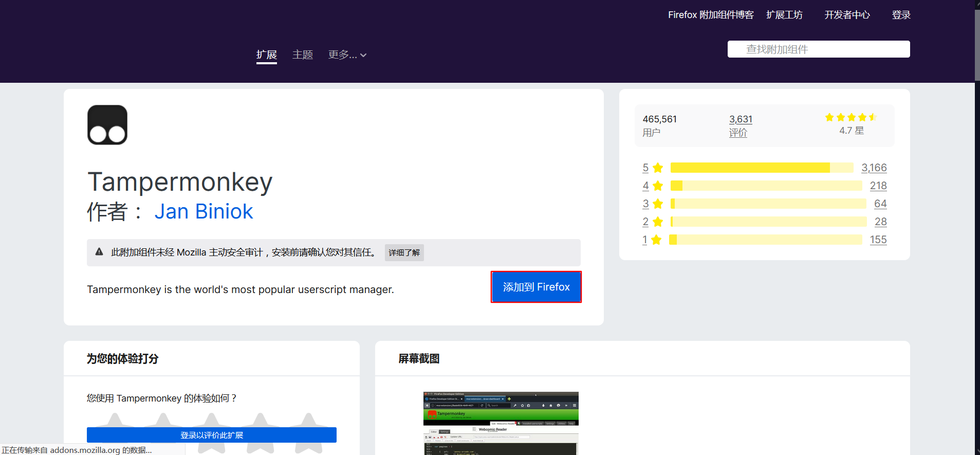Click the 登录 link
980x455 pixels.
tap(901, 15)
